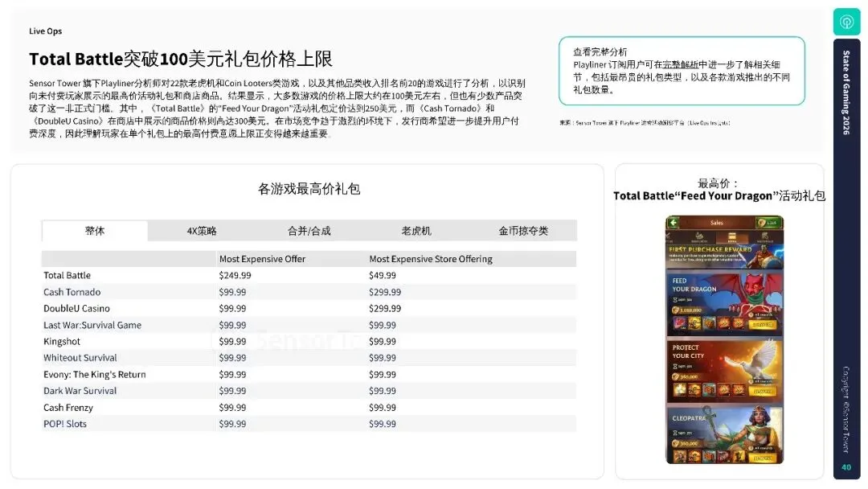868x489 pixels.
Task: Select the Kingshot row name
Action: pos(62,341)
